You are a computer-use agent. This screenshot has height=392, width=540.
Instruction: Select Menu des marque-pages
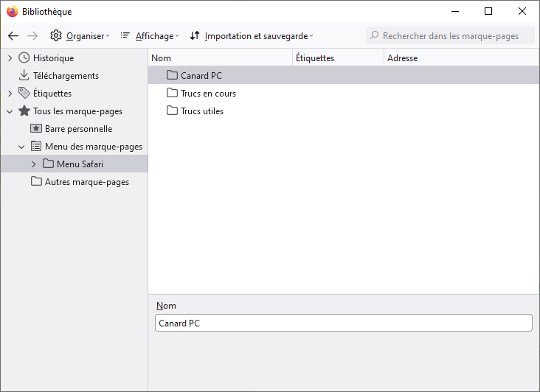pyautogui.click(x=94, y=147)
